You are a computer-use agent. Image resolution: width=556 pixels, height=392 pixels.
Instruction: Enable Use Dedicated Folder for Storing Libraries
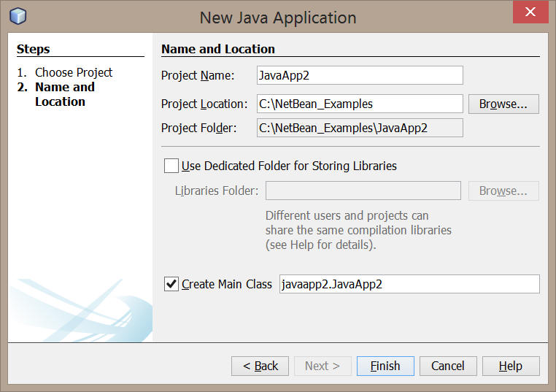[171, 166]
